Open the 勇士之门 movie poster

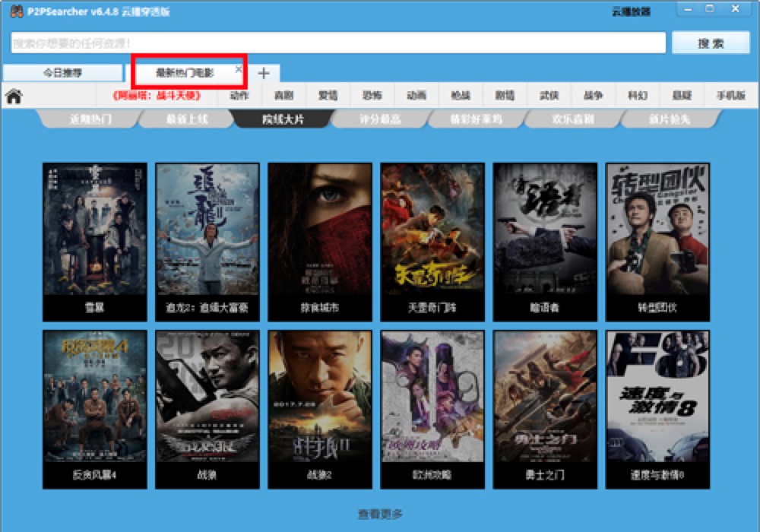coord(545,410)
